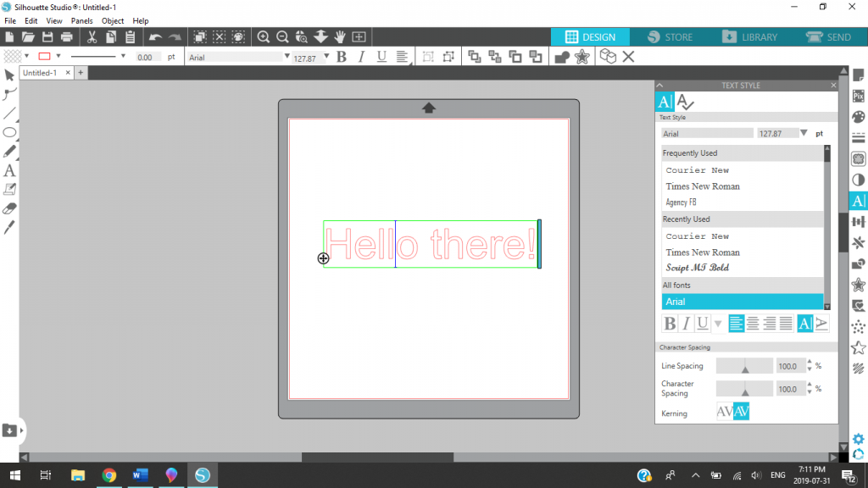Click the Deselect All icon
The width and height of the screenshot is (868, 488).
[x=220, y=37]
